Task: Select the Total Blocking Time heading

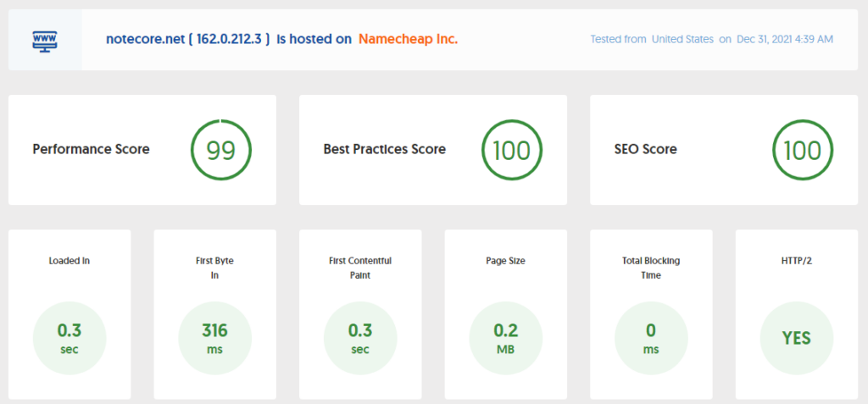Action: coord(651,268)
